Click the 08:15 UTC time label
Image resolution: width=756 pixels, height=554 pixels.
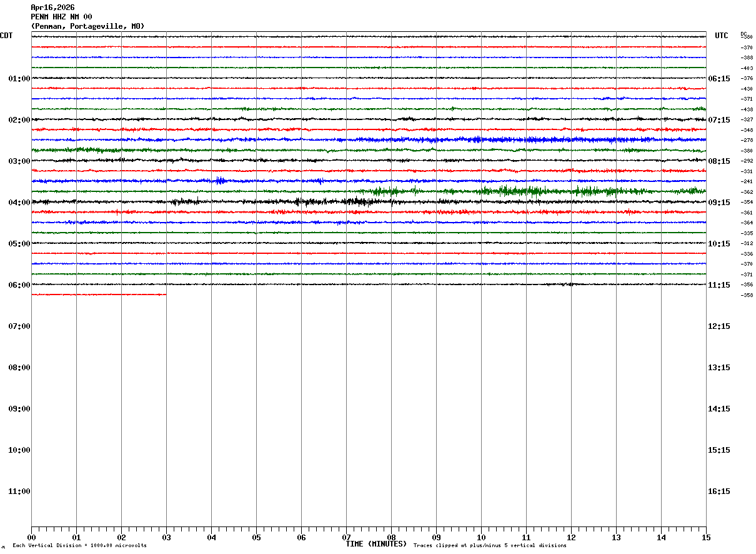pyautogui.click(x=719, y=161)
